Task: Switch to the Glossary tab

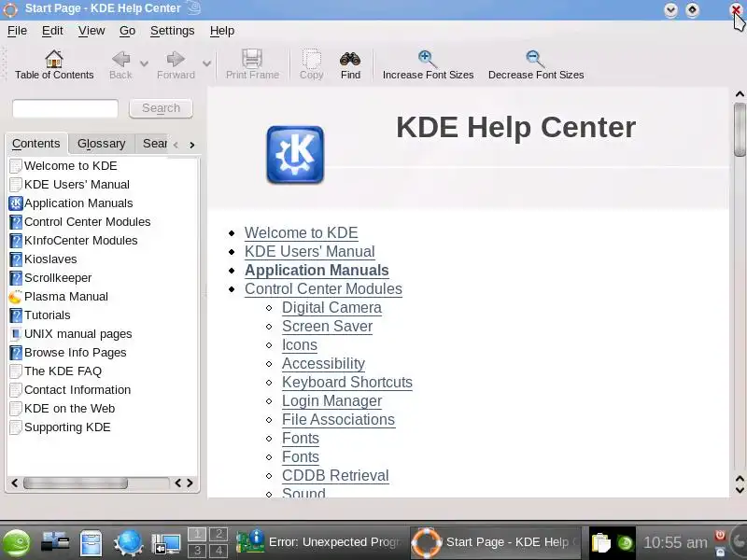Action: [x=102, y=144]
